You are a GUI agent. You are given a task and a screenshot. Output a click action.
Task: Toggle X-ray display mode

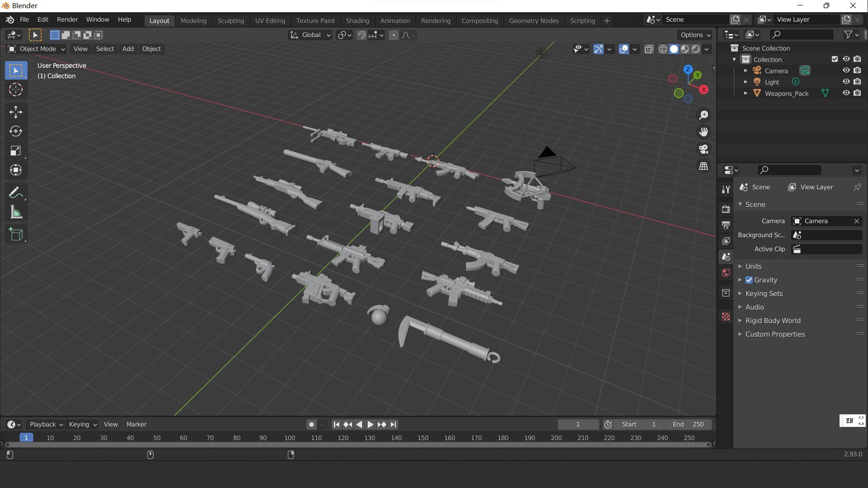coord(649,49)
